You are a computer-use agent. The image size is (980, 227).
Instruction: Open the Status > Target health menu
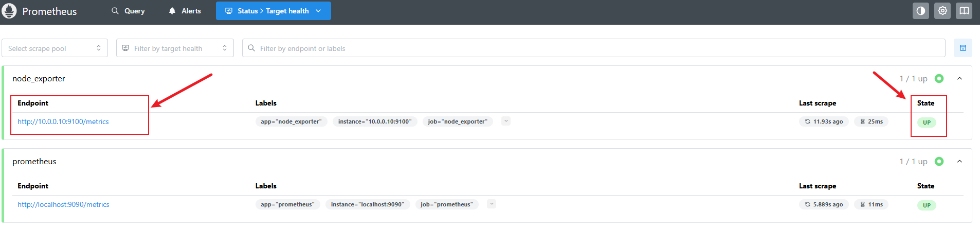pos(274,11)
